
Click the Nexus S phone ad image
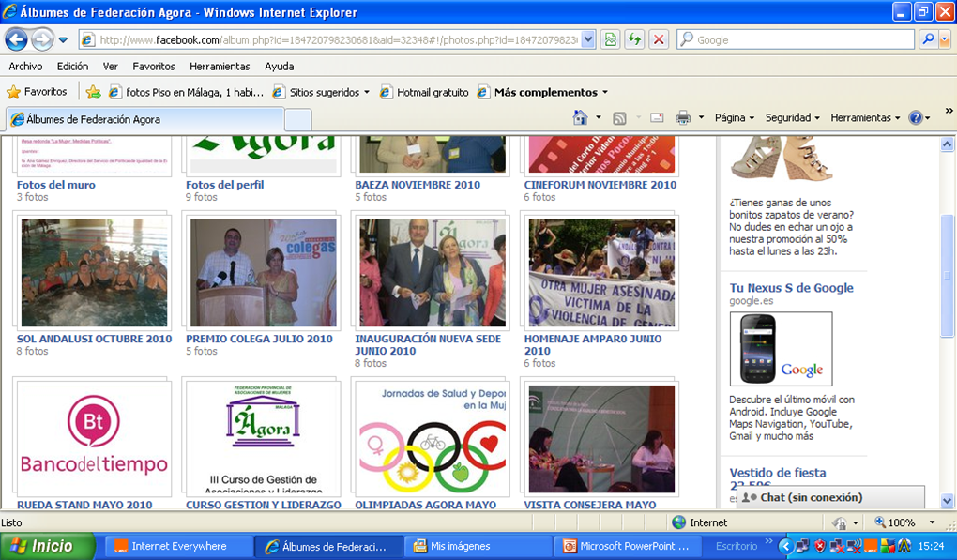pyautogui.click(x=781, y=349)
